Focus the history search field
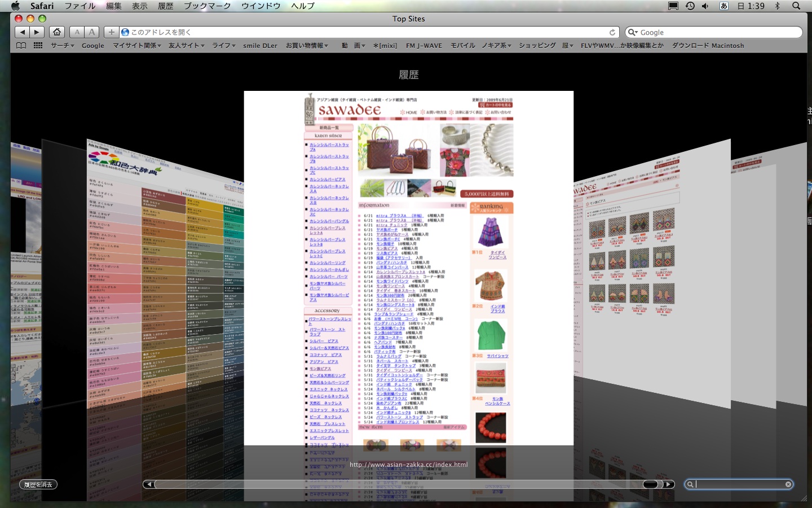 click(x=739, y=484)
